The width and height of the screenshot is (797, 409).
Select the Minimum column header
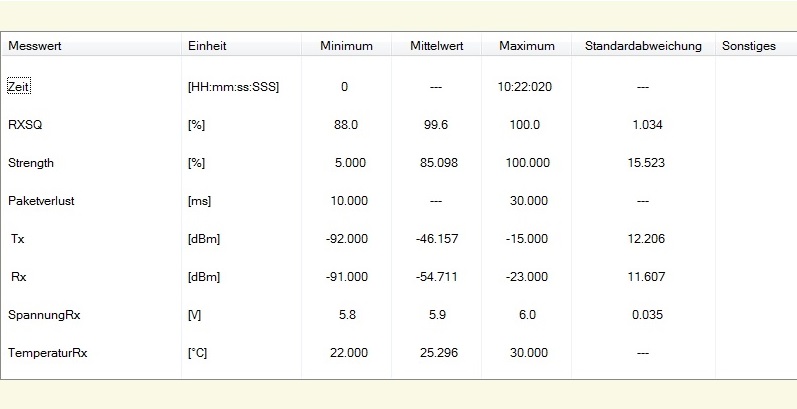(346, 46)
